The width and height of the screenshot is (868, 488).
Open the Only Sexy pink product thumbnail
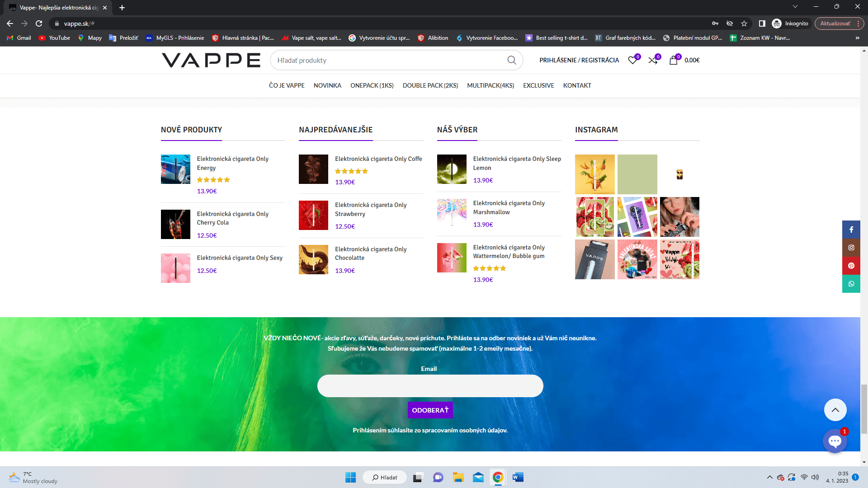tap(175, 268)
